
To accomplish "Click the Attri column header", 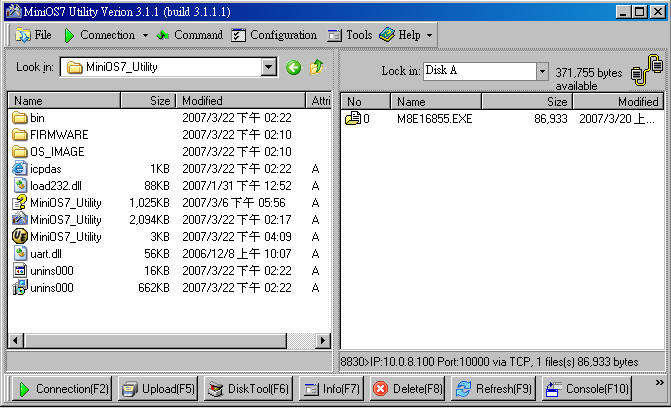I will click(318, 101).
